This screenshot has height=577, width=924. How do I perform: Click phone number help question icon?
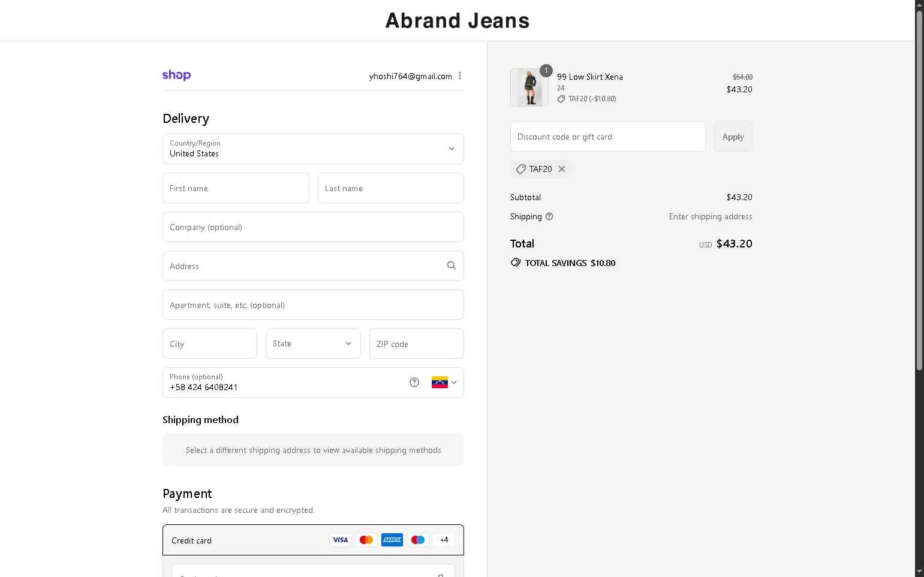[x=414, y=382]
